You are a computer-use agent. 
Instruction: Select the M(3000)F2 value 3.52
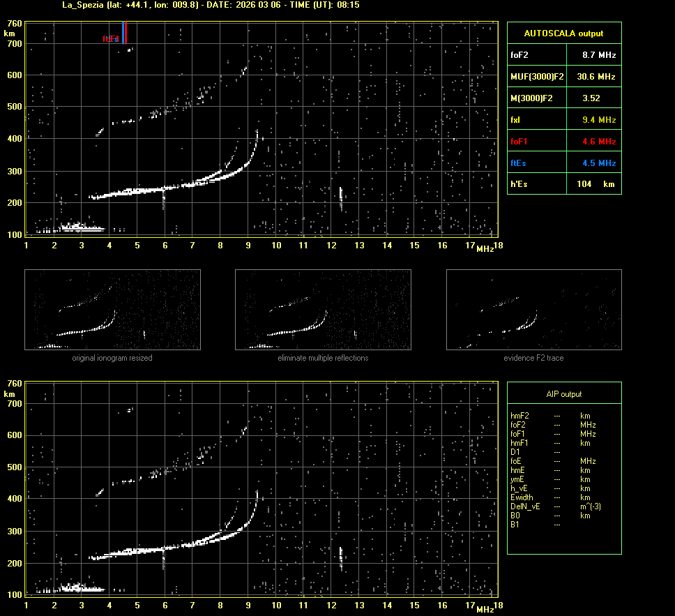(x=591, y=98)
